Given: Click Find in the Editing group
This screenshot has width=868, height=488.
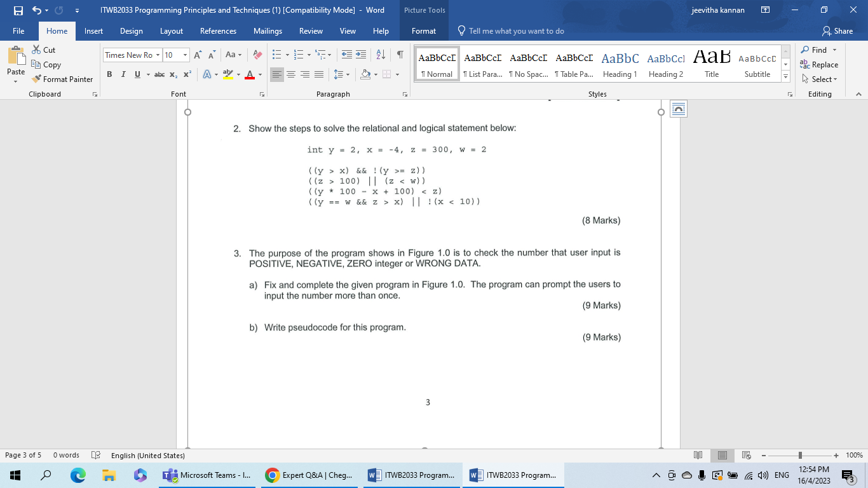Looking at the screenshot, I should [x=818, y=50].
